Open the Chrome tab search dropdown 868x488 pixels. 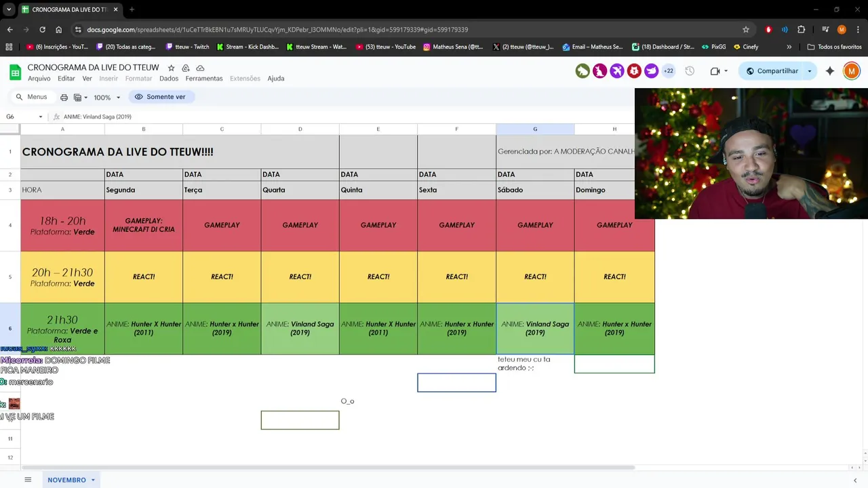(x=9, y=9)
